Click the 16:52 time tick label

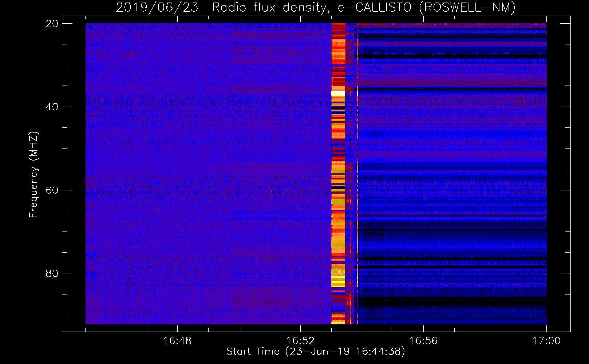[300, 341]
